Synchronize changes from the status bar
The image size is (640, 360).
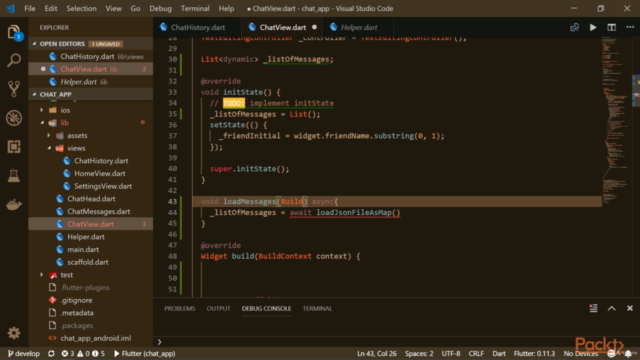[x=51, y=353]
